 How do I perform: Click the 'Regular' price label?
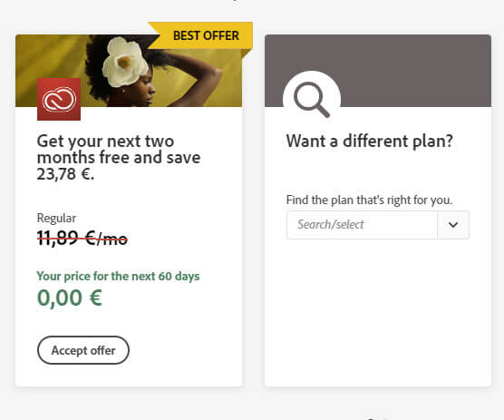click(56, 218)
